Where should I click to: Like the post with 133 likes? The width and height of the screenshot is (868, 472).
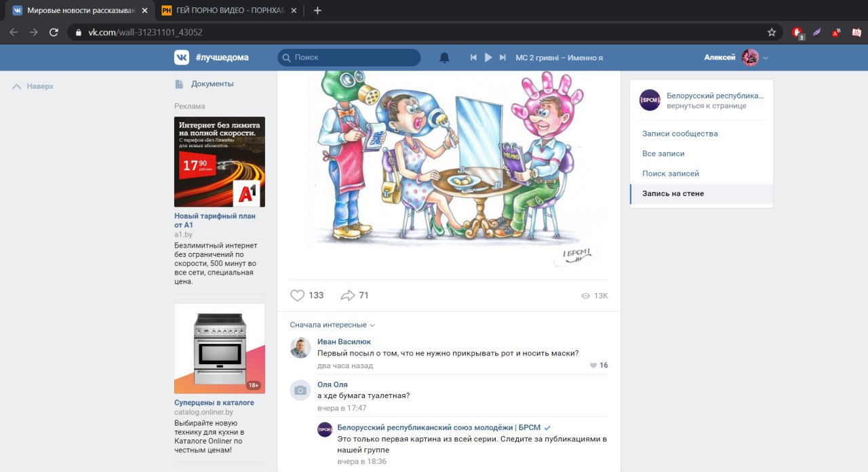click(307, 296)
